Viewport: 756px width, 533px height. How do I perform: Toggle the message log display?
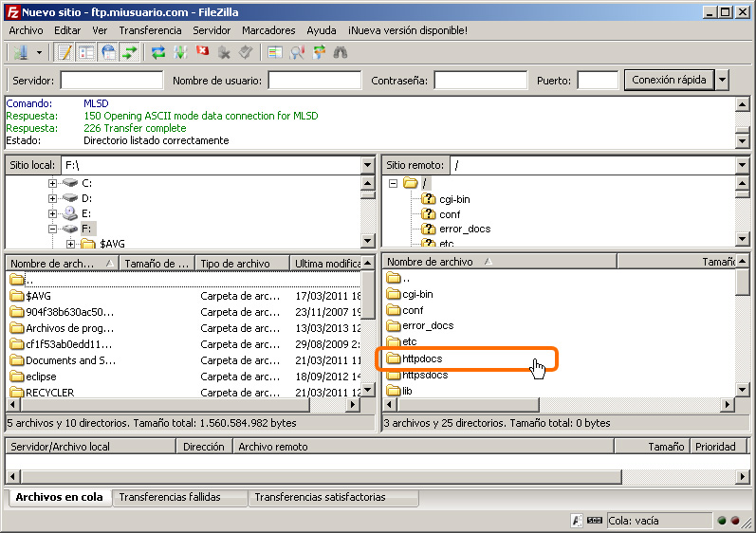coord(65,52)
